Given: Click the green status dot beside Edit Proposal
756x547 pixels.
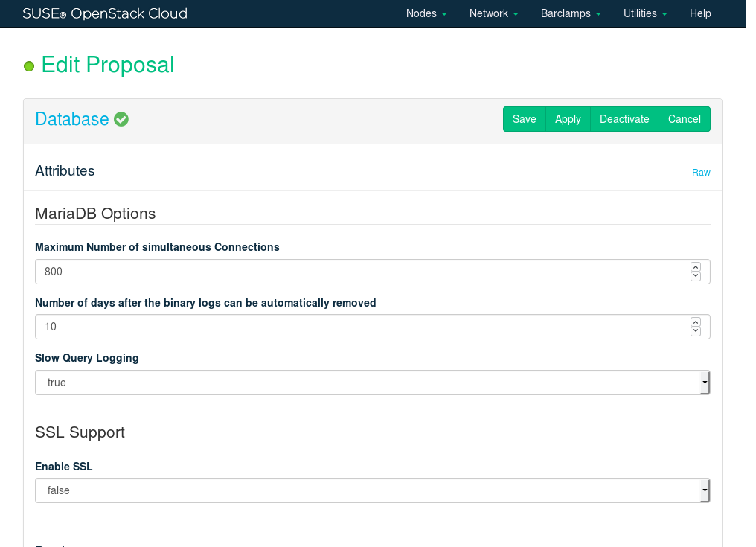Looking at the screenshot, I should tap(29, 66).
